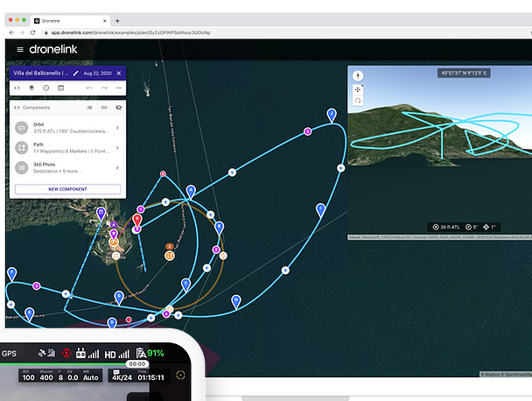Click 'Destination + 5 more' description

click(57, 171)
